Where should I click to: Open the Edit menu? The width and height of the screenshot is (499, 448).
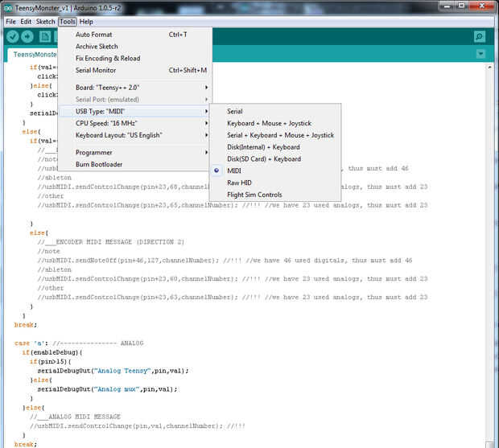point(26,22)
